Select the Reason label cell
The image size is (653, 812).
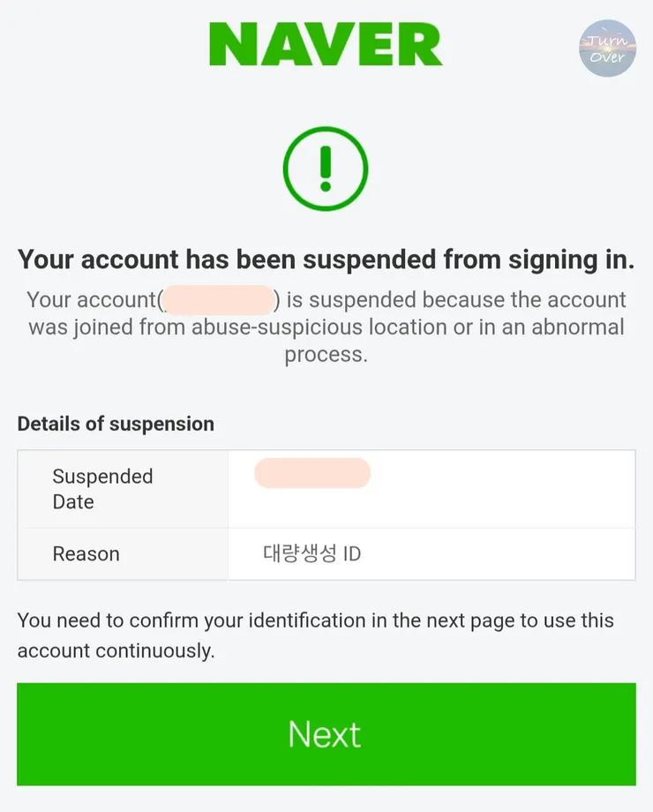[123, 554]
